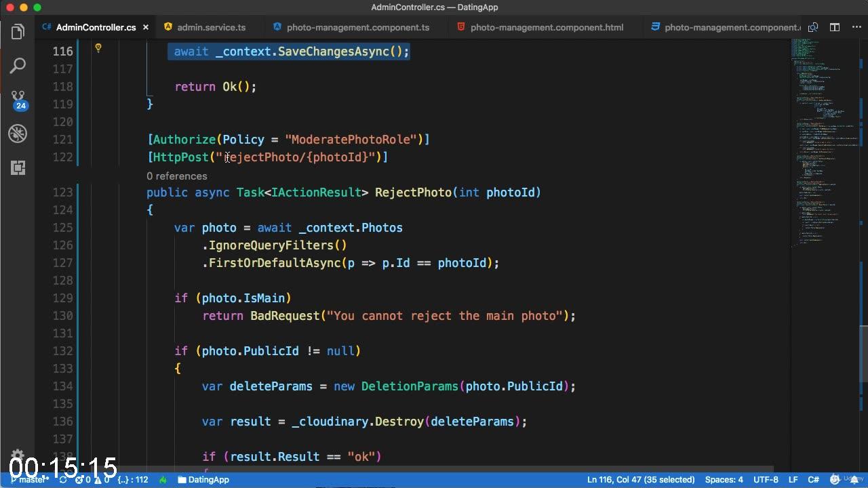Image resolution: width=868 pixels, height=488 pixels.
Task: Split the editor to the right
Action: (835, 27)
